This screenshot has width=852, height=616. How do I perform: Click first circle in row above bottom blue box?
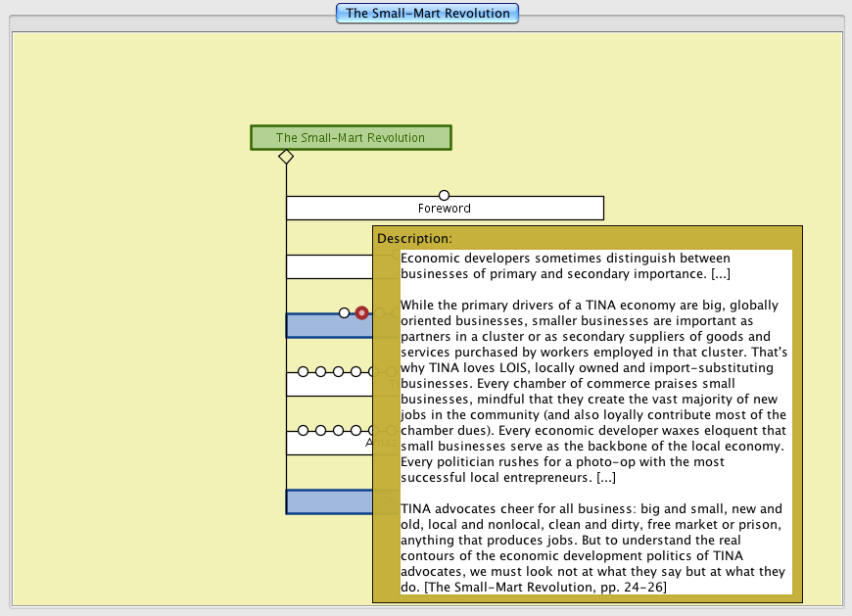point(303,430)
